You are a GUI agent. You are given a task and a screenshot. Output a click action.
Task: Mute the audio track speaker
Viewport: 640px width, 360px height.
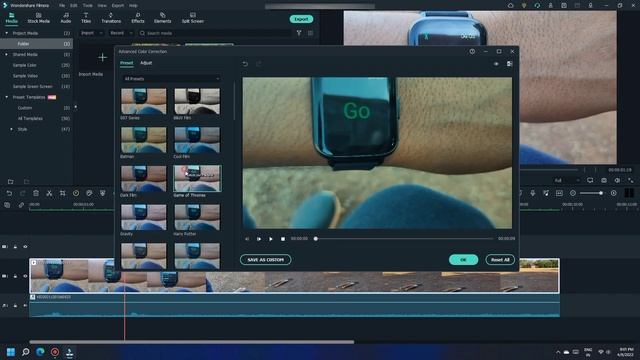pos(25,305)
